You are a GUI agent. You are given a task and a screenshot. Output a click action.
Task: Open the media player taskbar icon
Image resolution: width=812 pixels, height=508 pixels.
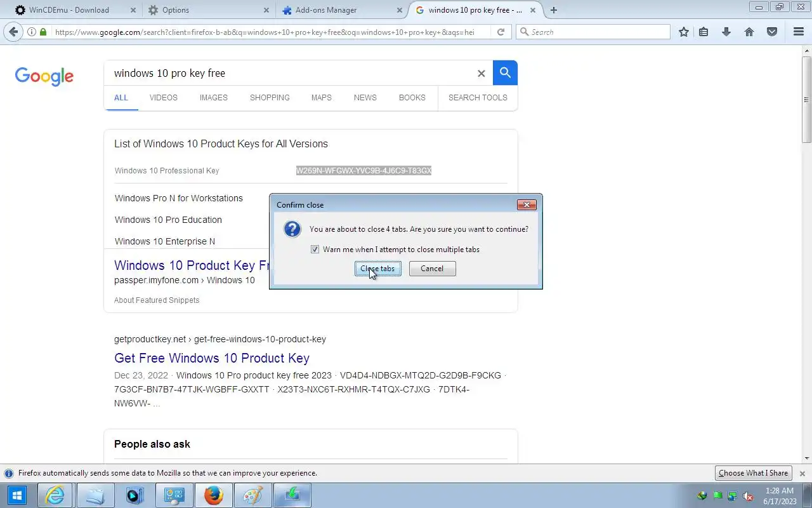point(134,495)
